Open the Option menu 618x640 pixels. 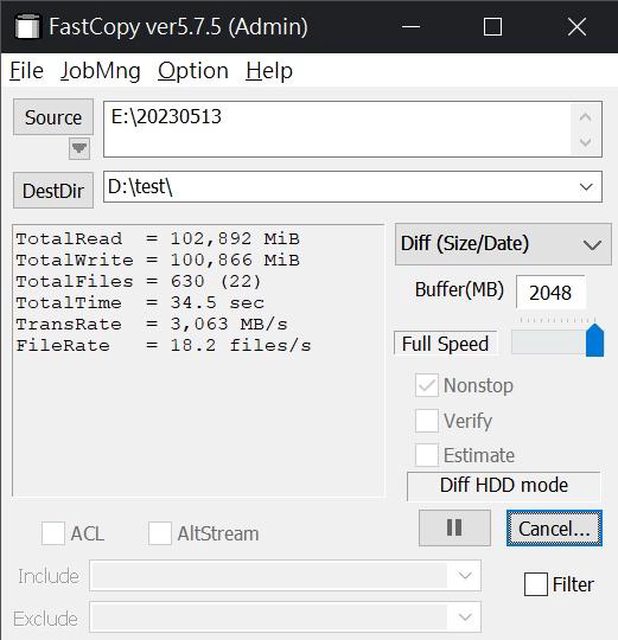(x=193, y=71)
